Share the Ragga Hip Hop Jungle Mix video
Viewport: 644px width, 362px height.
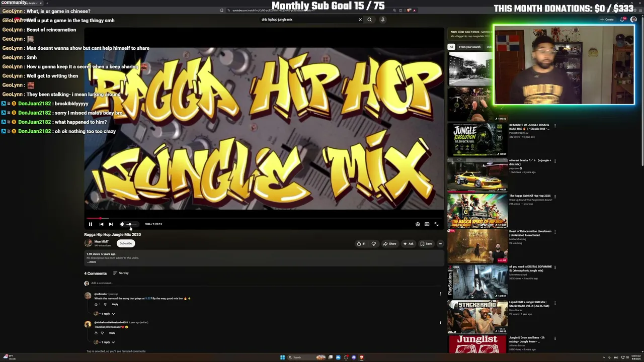[x=390, y=244]
